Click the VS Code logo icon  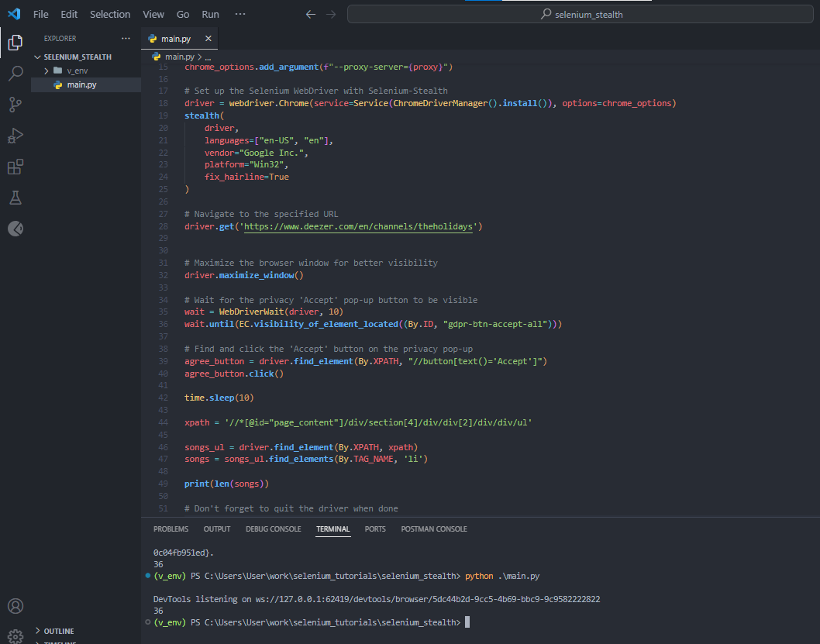coord(14,14)
